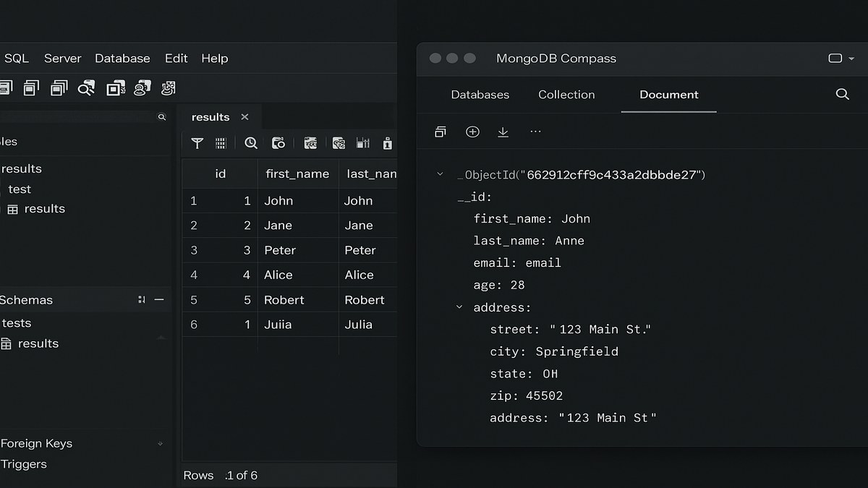Open the Server menu
The height and width of the screenshot is (488, 868).
[x=62, y=58]
